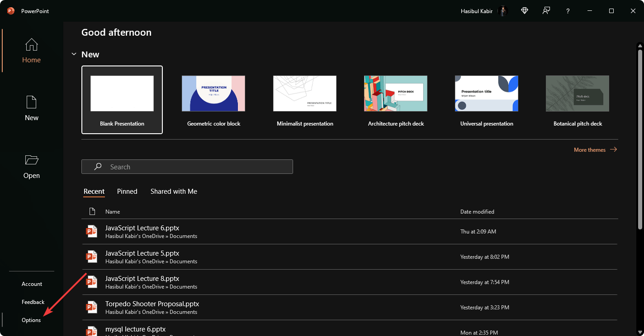
Task: Switch to the Recent tab
Action: click(94, 191)
